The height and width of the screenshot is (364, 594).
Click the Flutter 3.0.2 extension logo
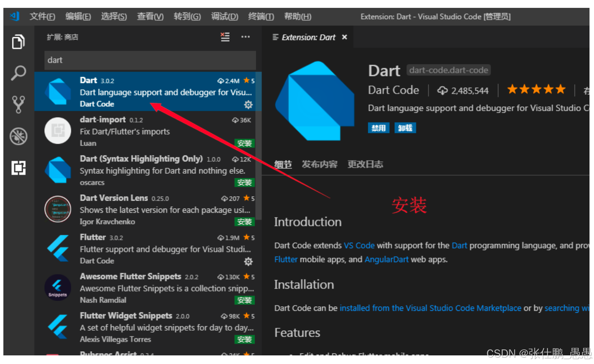[58, 248]
